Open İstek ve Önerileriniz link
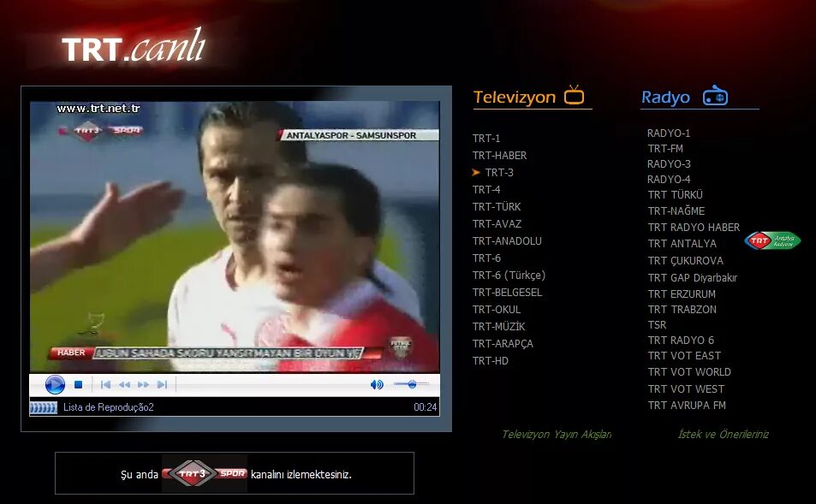Viewport: 816px width, 504px height. pos(724,435)
